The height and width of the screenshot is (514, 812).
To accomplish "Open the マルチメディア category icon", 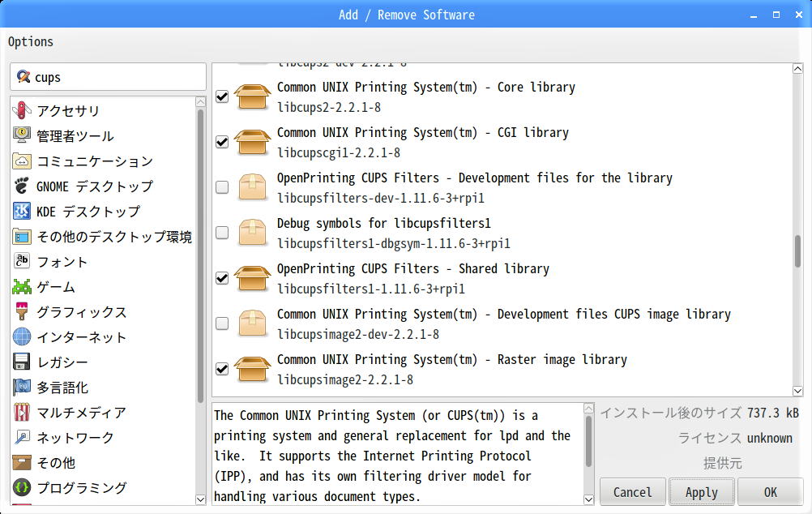I will click(22, 412).
